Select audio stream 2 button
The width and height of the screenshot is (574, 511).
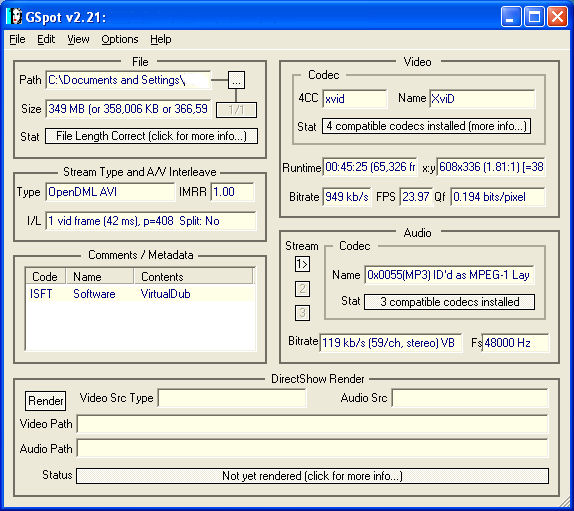[302, 289]
